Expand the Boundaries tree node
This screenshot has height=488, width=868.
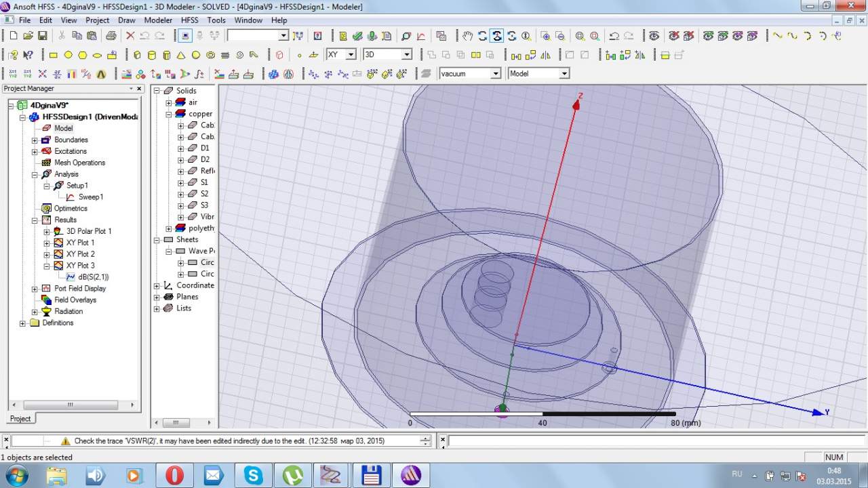[35, 140]
